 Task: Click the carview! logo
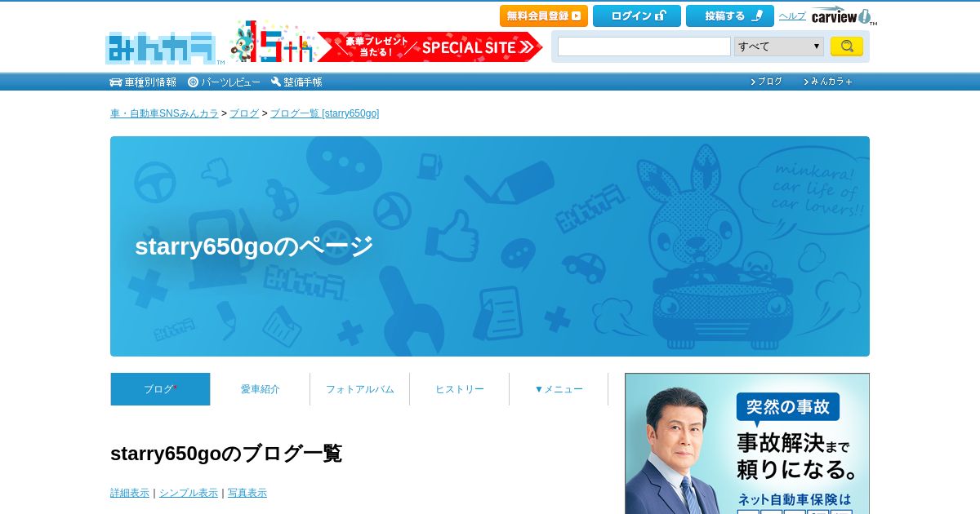pos(844,16)
